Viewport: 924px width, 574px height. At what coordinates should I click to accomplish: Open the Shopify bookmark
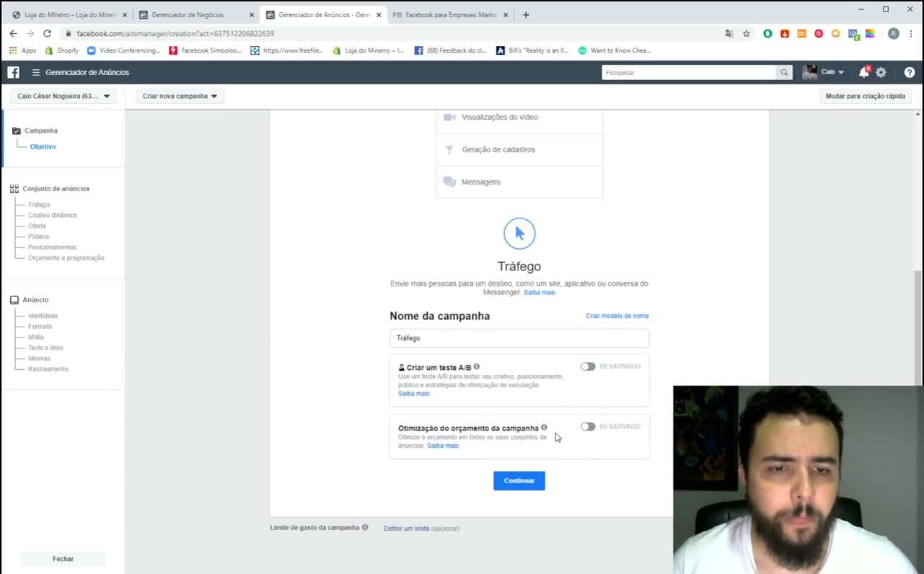tap(61, 50)
